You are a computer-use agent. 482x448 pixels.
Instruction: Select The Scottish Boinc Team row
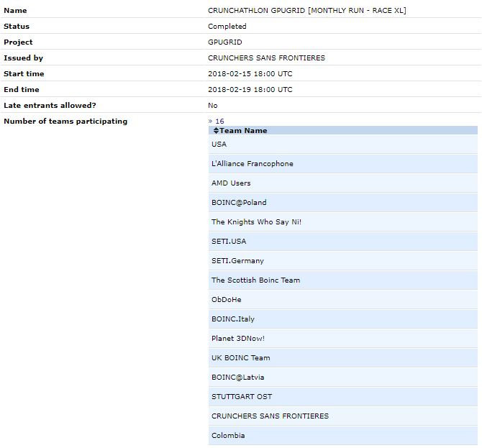343,280
